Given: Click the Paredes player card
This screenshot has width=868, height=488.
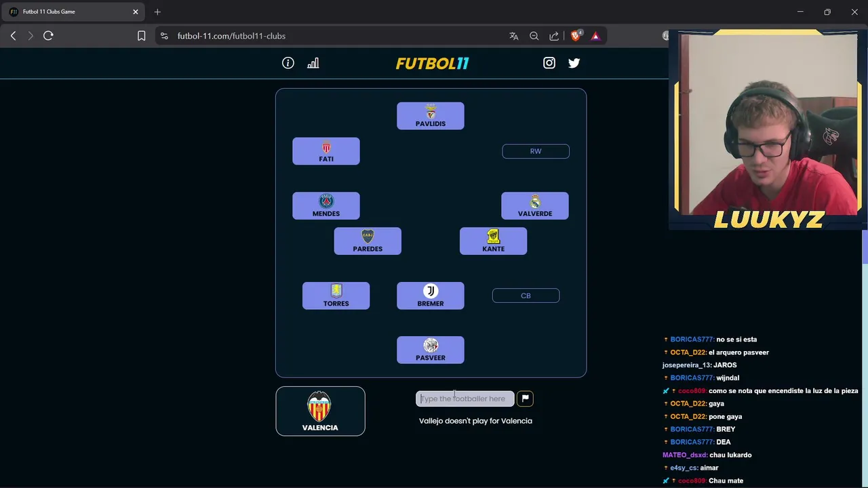Looking at the screenshot, I should coord(368,241).
